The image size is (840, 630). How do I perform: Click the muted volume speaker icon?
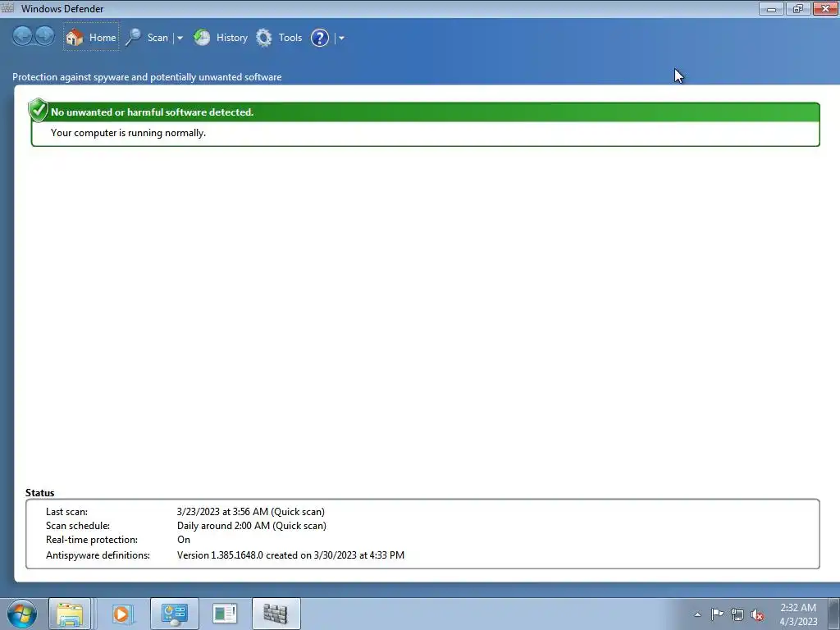point(757,614)
